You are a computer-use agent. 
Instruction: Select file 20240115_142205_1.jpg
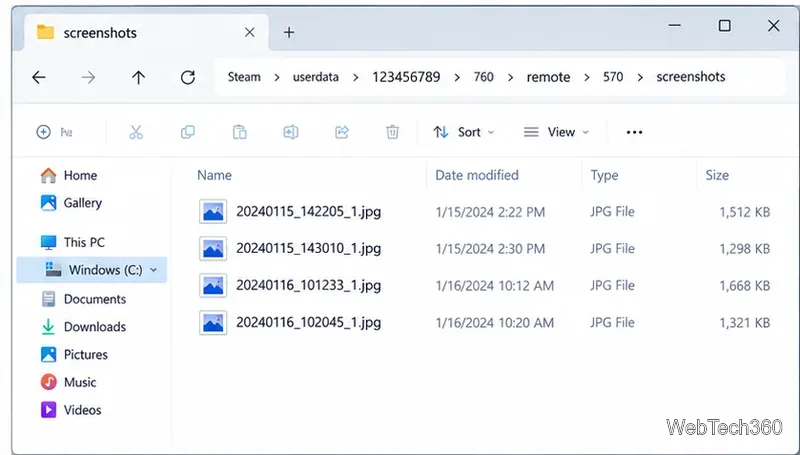[x=308, y=212]
